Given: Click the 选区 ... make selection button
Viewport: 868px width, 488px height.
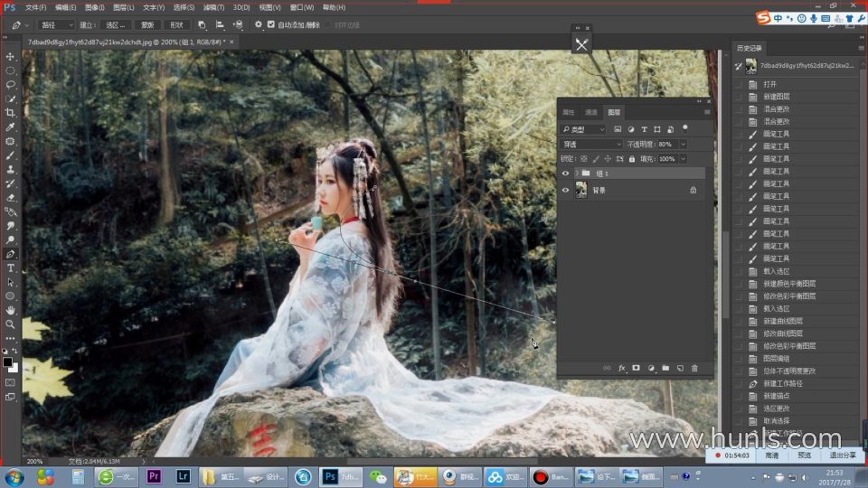Looking at the screenshot, I should pos(116,25).
